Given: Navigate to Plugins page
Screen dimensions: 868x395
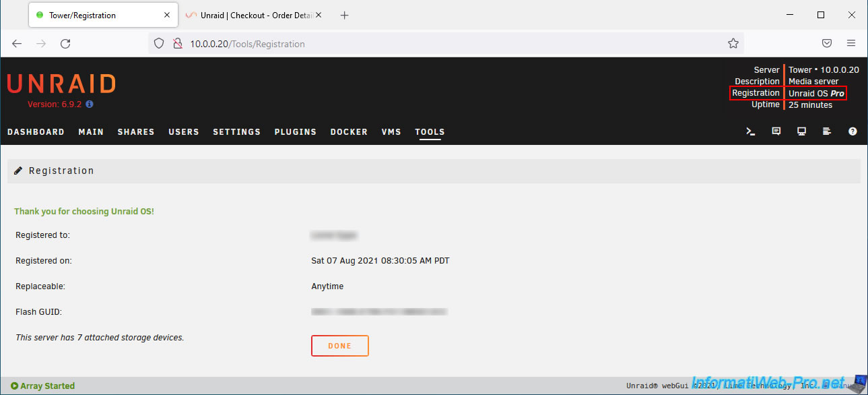Looking at the screenshot, I should click(295, 132).
